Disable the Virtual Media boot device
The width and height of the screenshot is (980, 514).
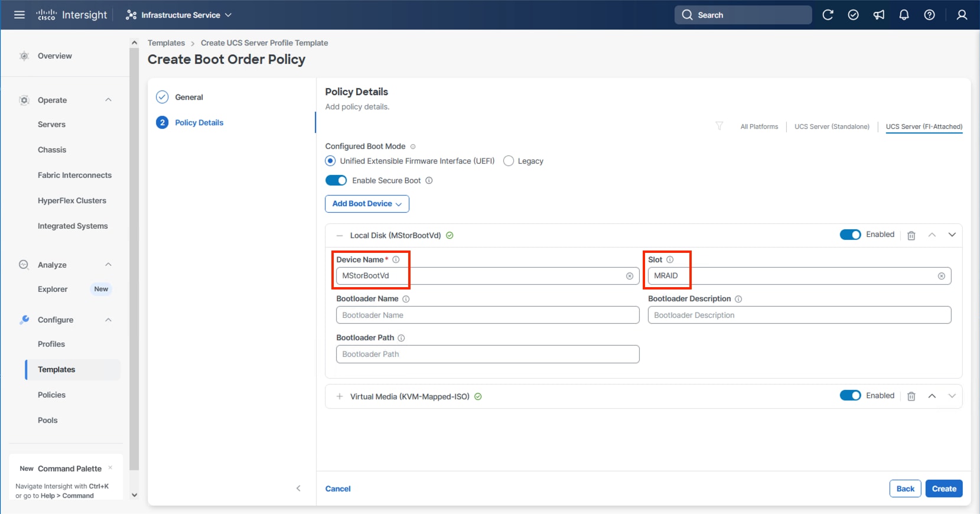click(850, 396)
